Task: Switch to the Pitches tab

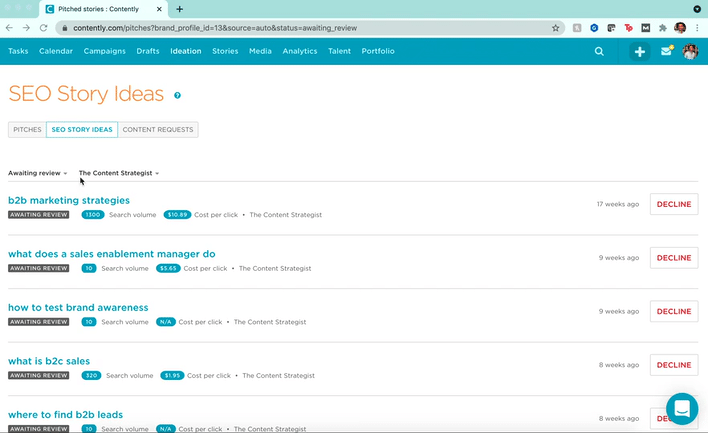Action: pyautogui.click(x=27, y=129)
